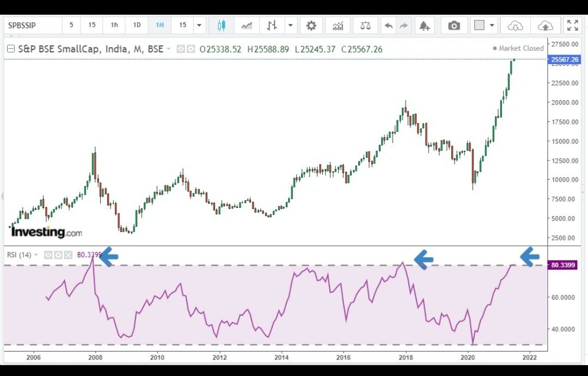Click the closing value C25567.26
The height and width of the screenshot is (376, 588).
coord(362,49)
